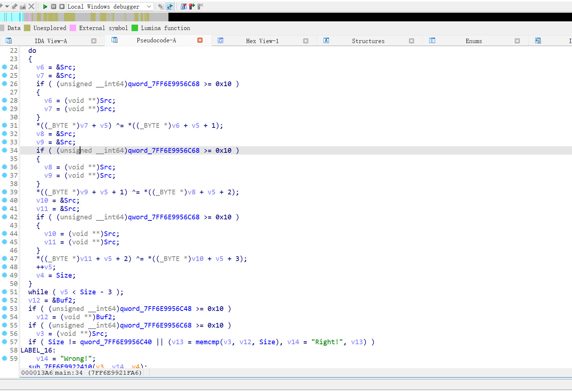
Task: Open the small arrow dropdown in toolbar
Action: coord(7,7)
